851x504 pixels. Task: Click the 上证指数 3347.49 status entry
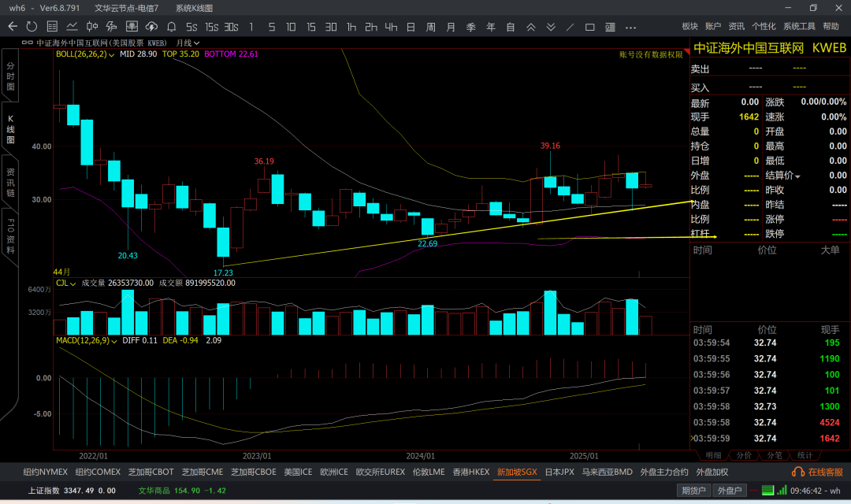click(x=72, y=491)
